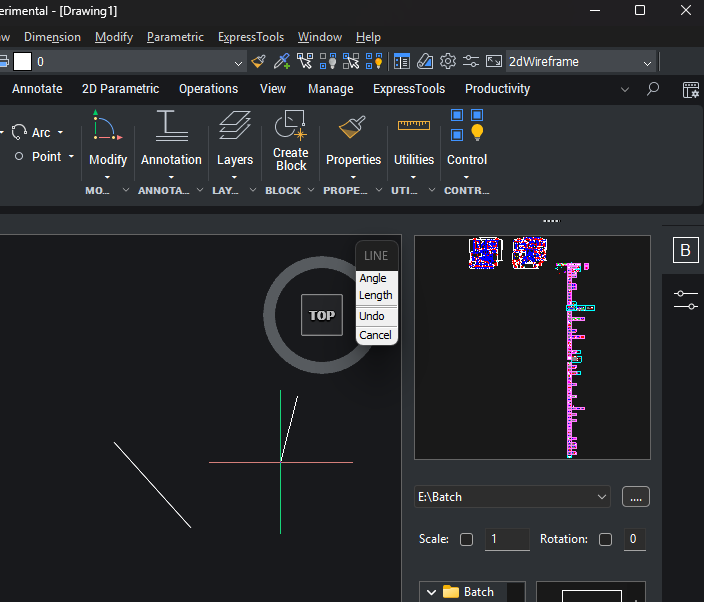Click the Scale value input field
This screenshot has height=602, width=704.
tap(507, 539)
